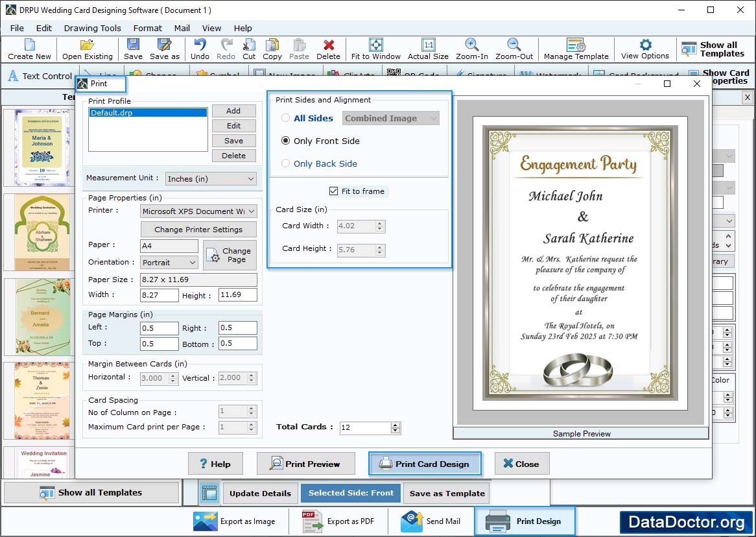
Task: Click the Print Preview button
Action: tap(305, 464)
